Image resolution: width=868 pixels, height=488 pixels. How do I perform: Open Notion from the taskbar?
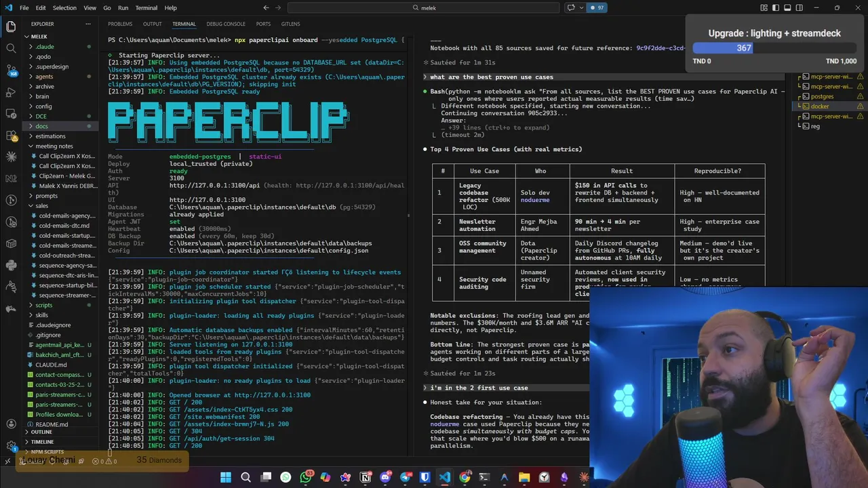(366, 477)
